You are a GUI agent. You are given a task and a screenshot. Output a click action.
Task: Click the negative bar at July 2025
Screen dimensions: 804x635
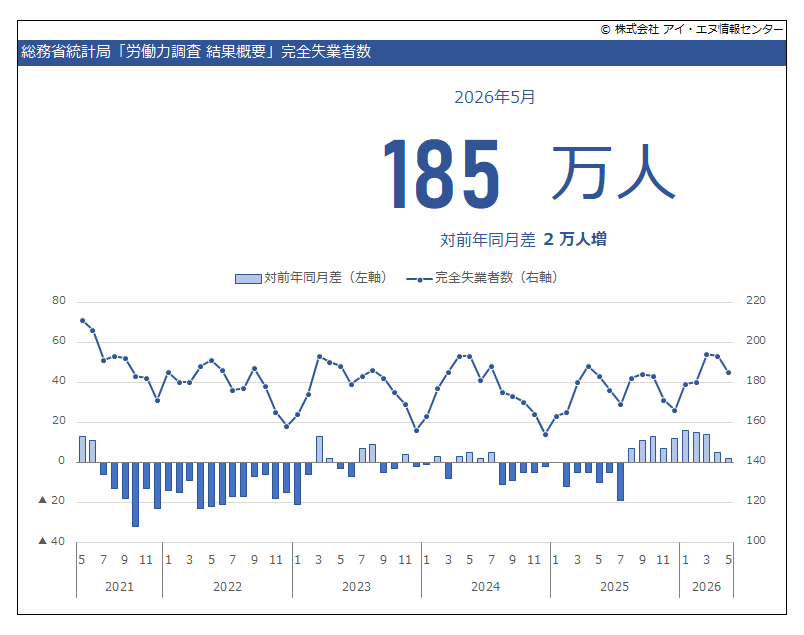620,482
